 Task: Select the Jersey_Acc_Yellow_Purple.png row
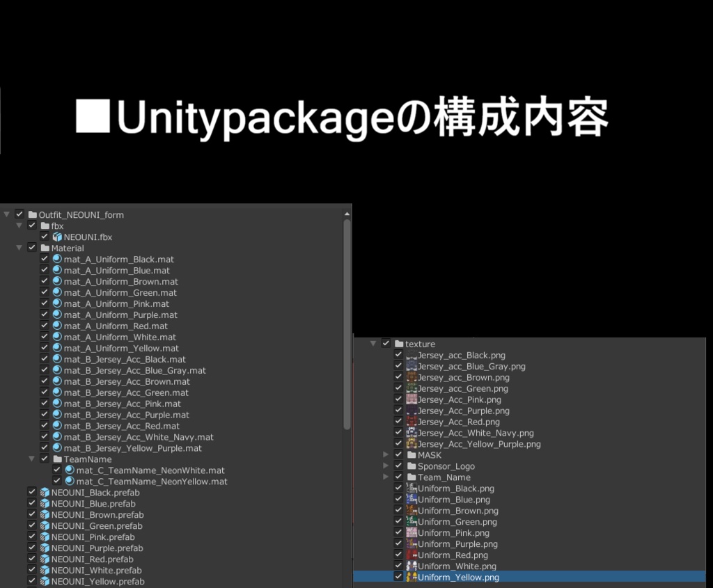(x=530, y=444)
